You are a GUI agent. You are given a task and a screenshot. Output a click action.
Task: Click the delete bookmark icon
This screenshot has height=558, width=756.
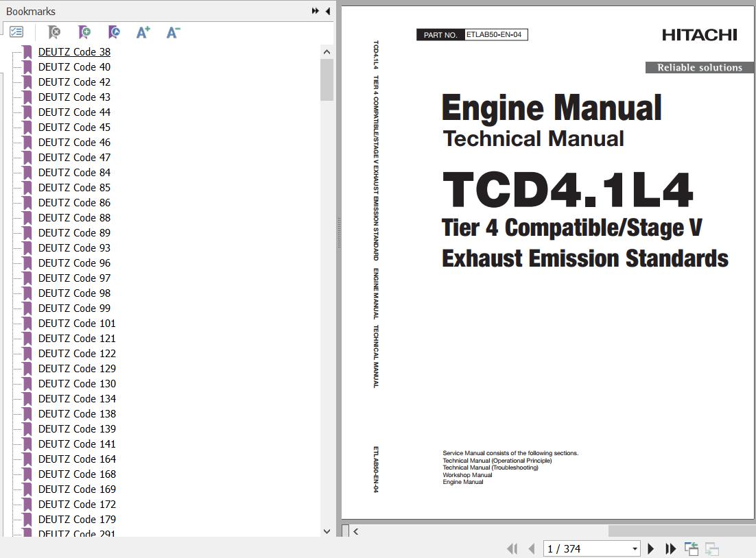[x=54, y=32]
